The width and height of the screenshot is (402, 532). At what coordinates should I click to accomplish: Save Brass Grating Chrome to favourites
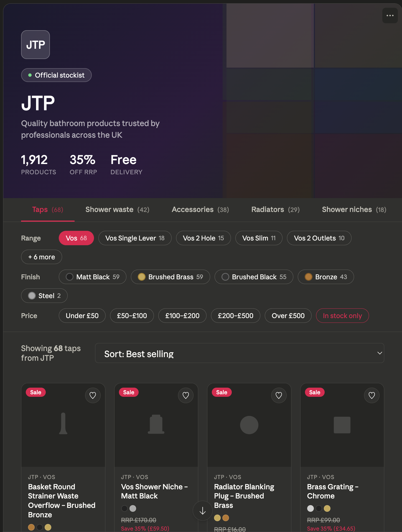pyautogui.click(x=372, y=395)
